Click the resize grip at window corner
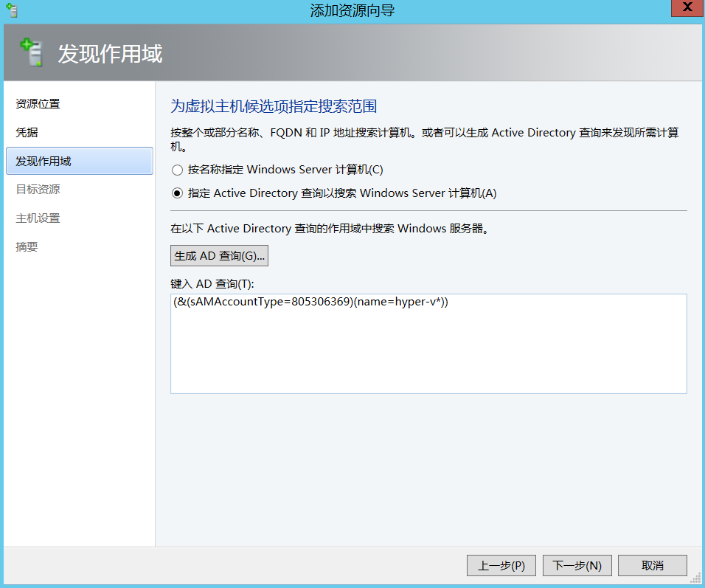The width and height of the screenshot is (705, 588). click(696, 578)
